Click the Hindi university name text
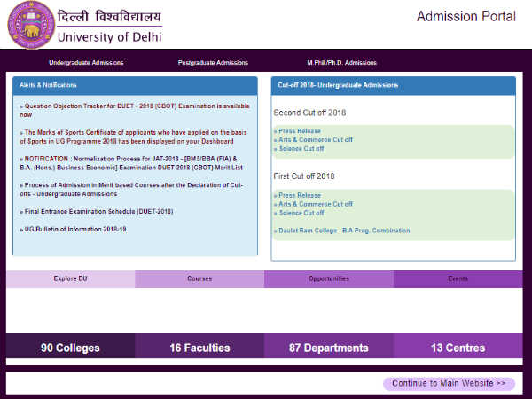 click(x=109, y=16)
